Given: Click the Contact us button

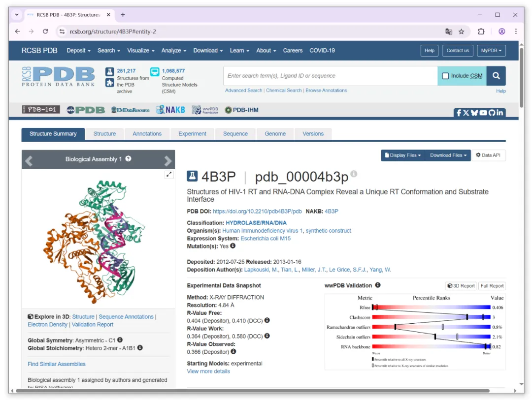Looking at the screenshot, I should [x=457, y=51].
